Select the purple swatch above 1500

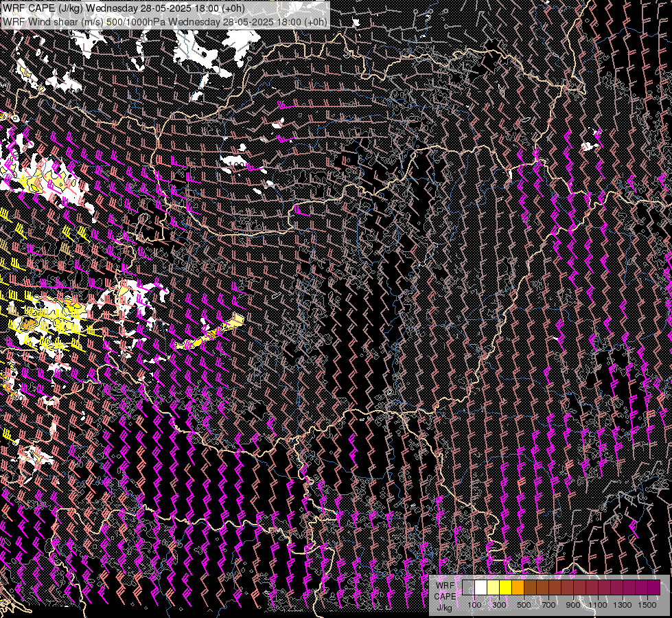[654, 588]
